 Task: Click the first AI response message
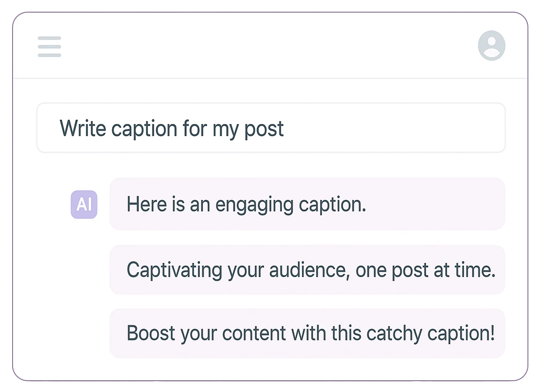[x=307, y=204]
